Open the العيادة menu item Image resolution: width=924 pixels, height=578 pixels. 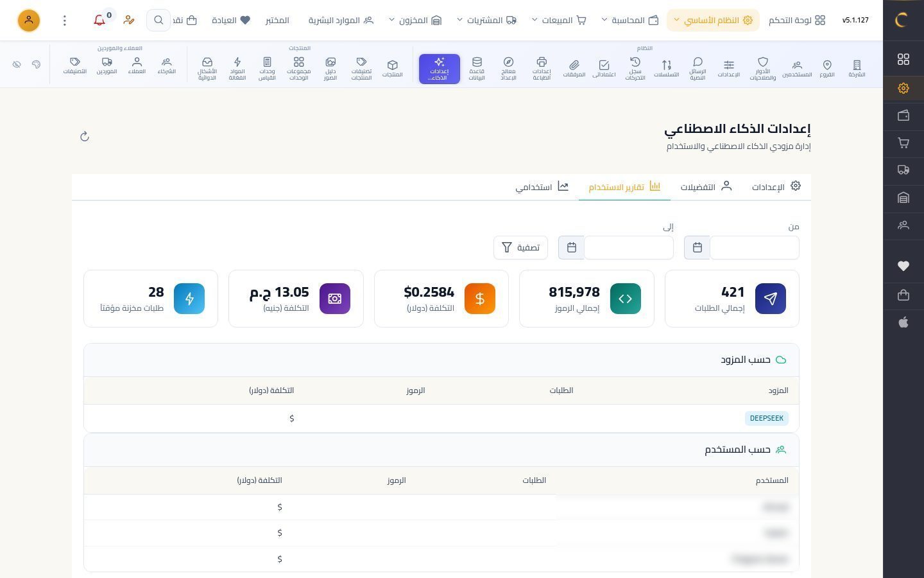231,21
